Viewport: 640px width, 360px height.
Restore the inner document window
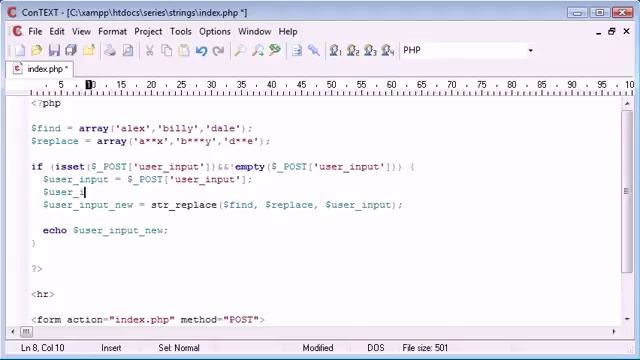click(612, 31)
